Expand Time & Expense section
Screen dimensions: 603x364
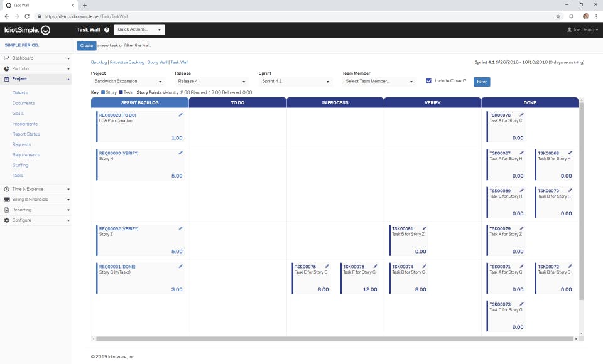point(36,189)
